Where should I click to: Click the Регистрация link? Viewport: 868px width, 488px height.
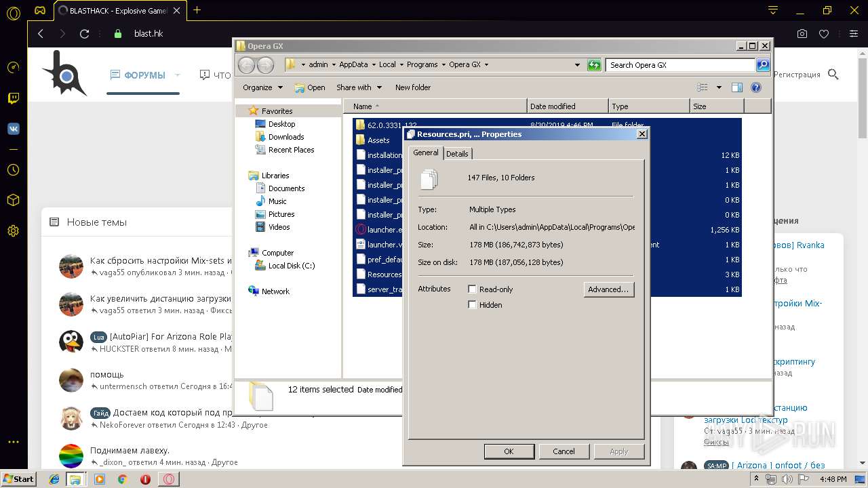[796, 75]
